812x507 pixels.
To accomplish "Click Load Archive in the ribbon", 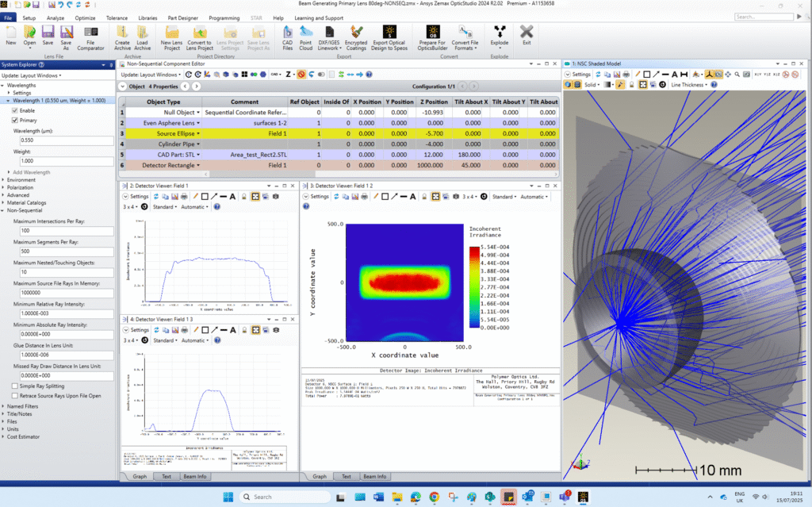I will click(x=143, y=39).
